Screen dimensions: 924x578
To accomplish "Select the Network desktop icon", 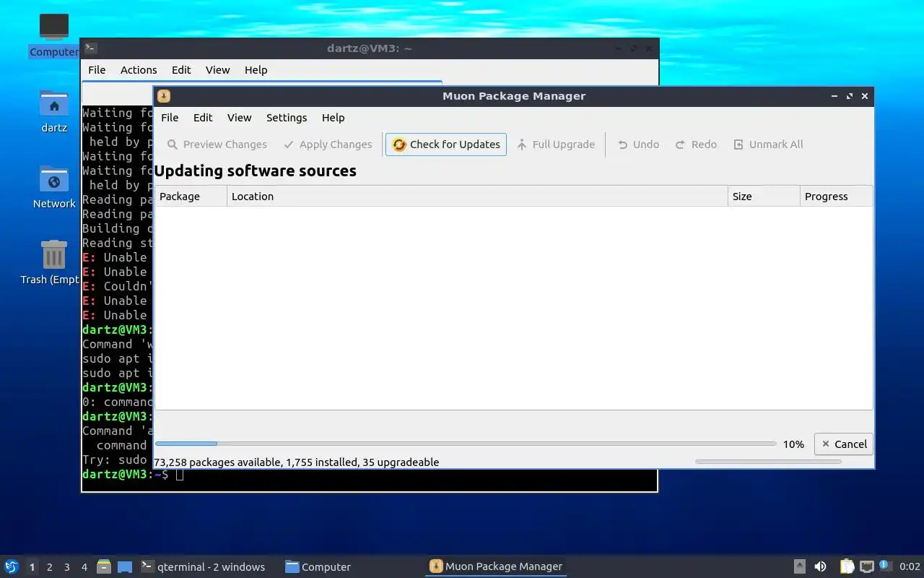I will [54, 187].
